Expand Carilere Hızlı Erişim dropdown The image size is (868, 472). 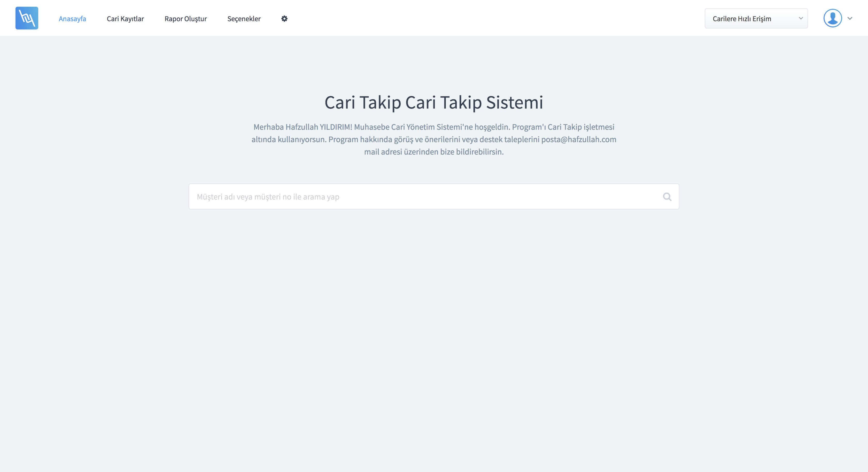756,19
